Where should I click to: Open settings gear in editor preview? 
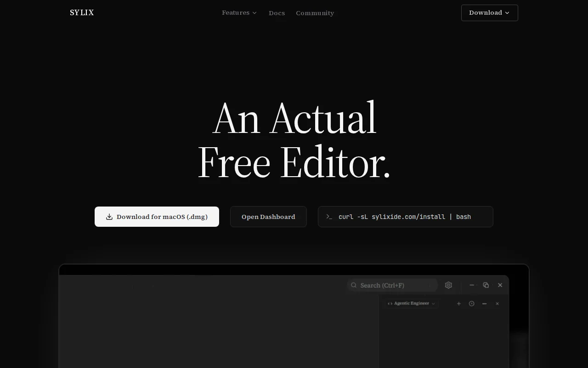448,285
